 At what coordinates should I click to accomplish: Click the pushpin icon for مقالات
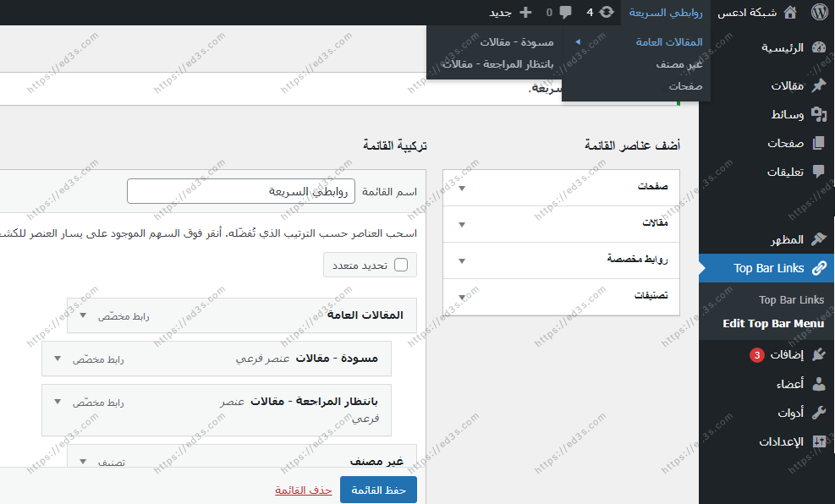click(x=818, y=85)
